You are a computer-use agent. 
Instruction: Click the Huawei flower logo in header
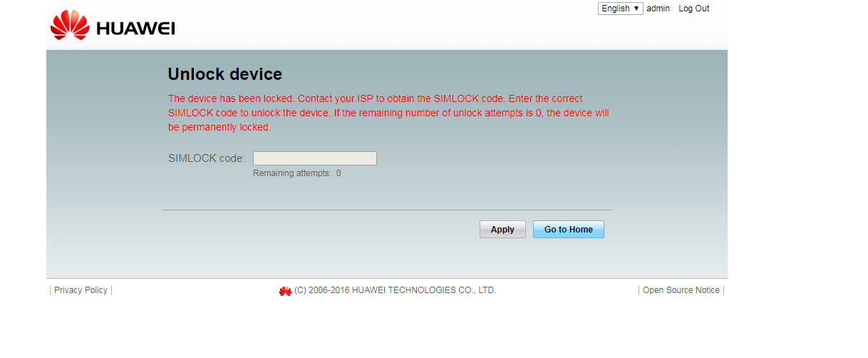tap(69, 25)
